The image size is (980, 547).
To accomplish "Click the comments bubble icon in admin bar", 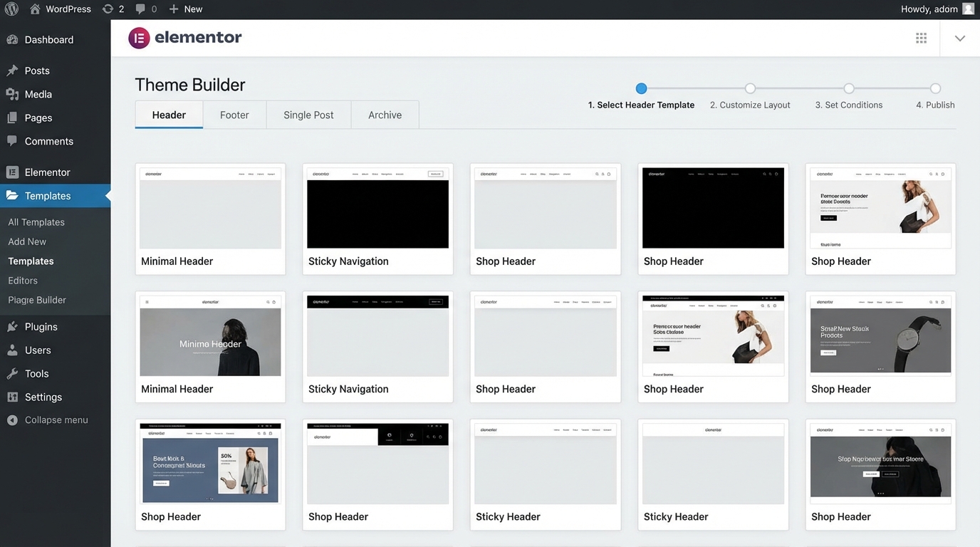I will click(140, 9).
